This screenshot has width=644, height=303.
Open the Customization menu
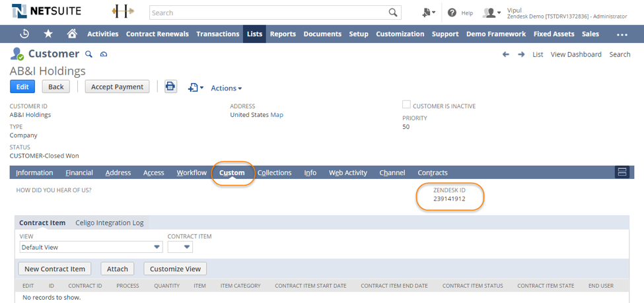pyautogui.click(x=400, y=34)
